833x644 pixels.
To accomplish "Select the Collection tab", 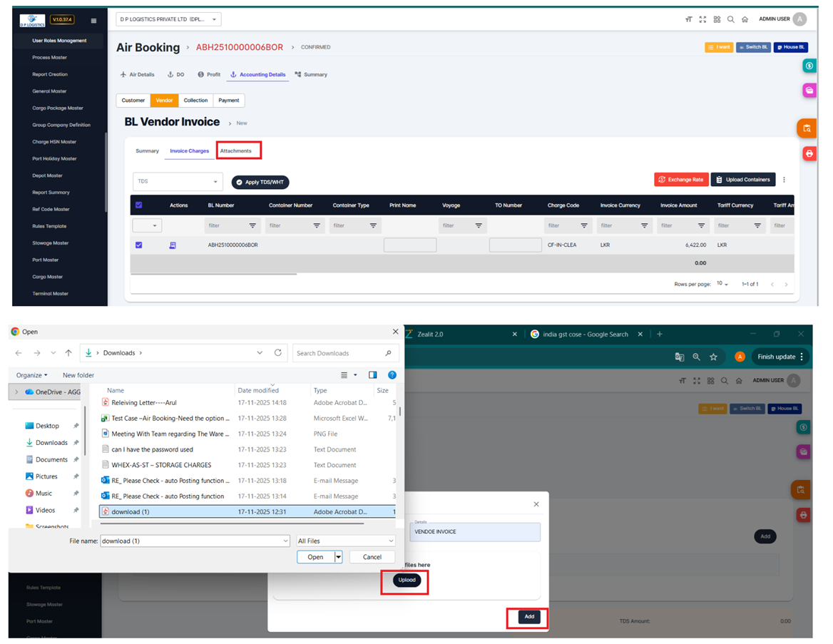I will (195, 101).
